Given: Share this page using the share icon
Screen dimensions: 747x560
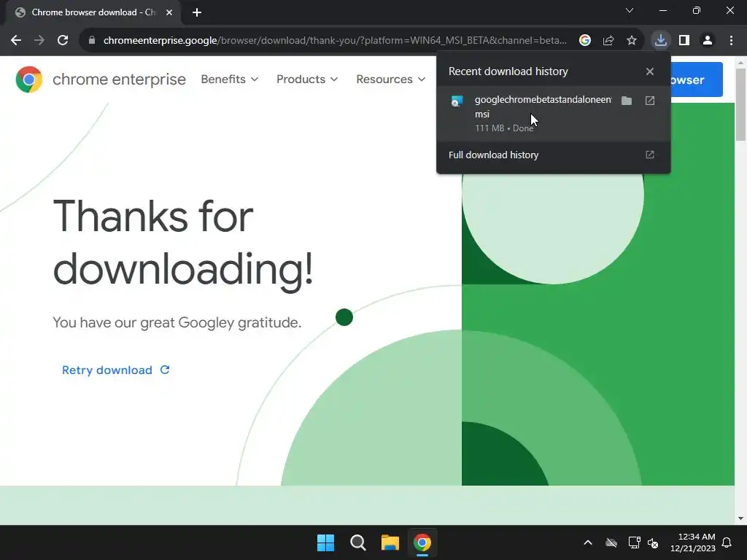Looking at the screenshot, I should tap(608, 41).
